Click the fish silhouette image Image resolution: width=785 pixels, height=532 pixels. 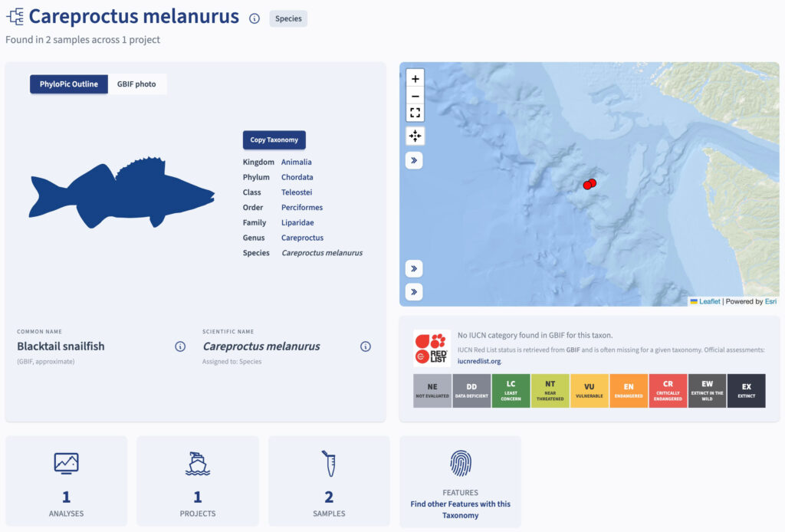(x=122, y=192)
